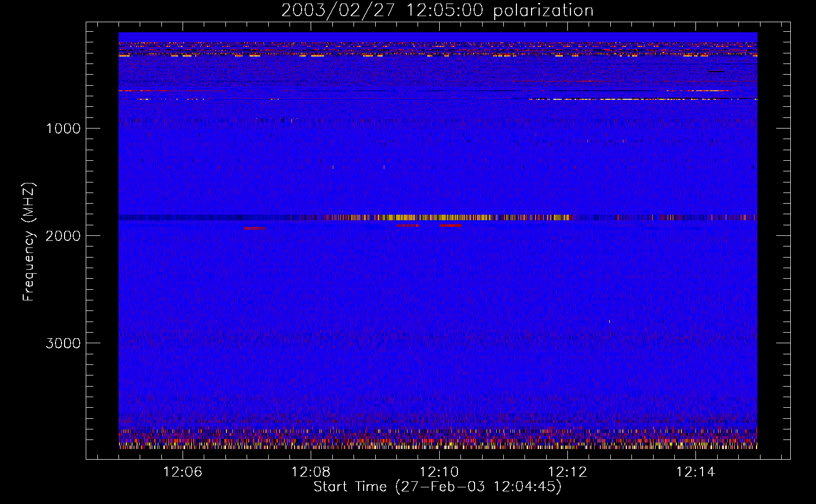Viewport: 816px width, 504px height.
Task: Select the 3000 frequency tick label
Action: (63, 343)
